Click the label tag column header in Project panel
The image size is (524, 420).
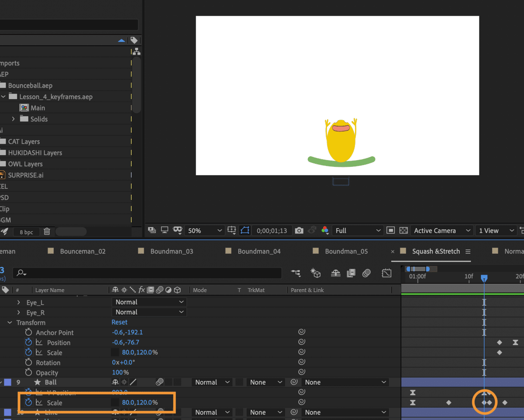[134, 40]
